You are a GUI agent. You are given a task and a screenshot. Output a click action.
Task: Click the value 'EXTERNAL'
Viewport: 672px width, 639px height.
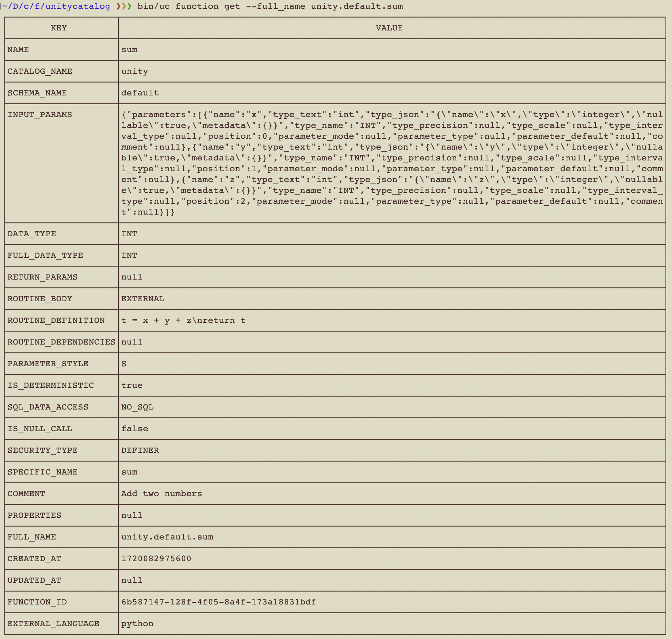coord(143,299)
